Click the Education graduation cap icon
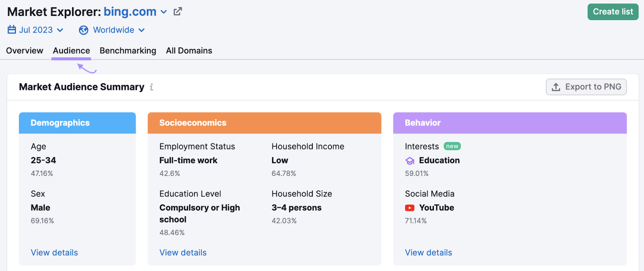Image resolution: width=644 pixels, height=271 pixels. (x=410, y=161)
